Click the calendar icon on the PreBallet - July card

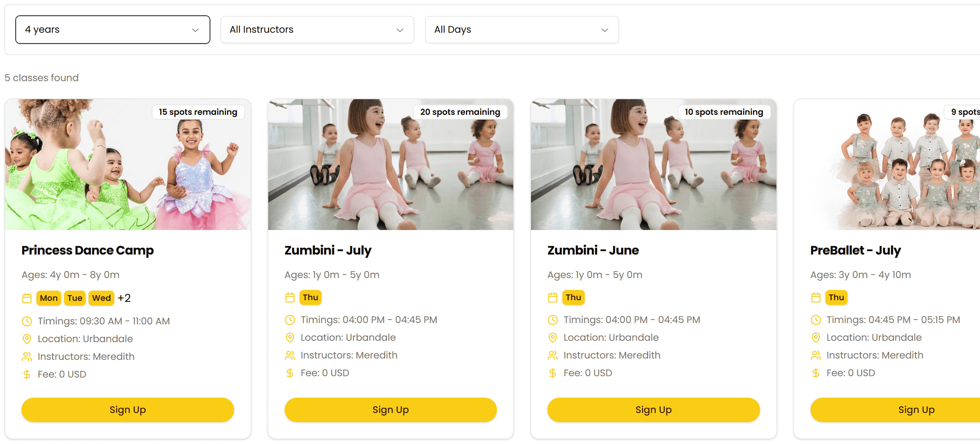[x=816, y=297]
